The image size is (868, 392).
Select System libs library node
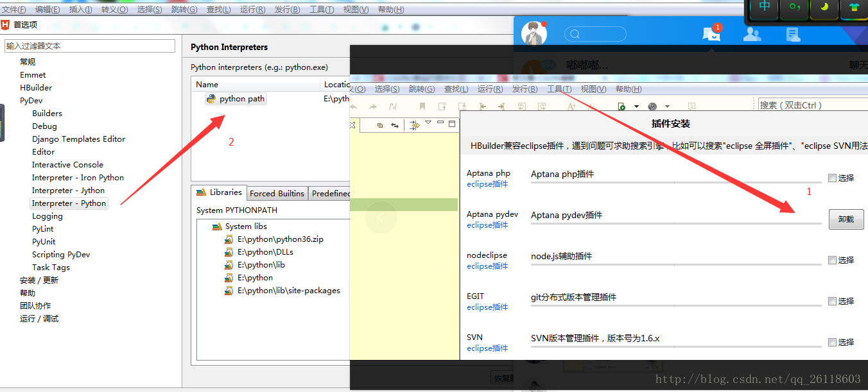pos(239,226)
